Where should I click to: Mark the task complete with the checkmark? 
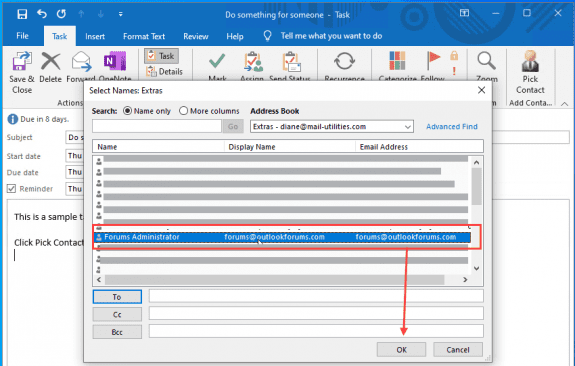tap(217, 61)
